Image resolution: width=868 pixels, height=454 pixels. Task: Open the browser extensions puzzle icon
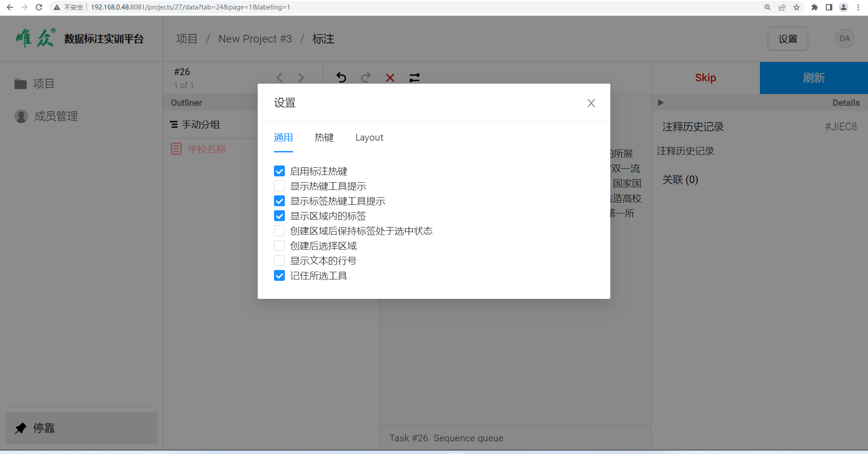tap(814, 7)
